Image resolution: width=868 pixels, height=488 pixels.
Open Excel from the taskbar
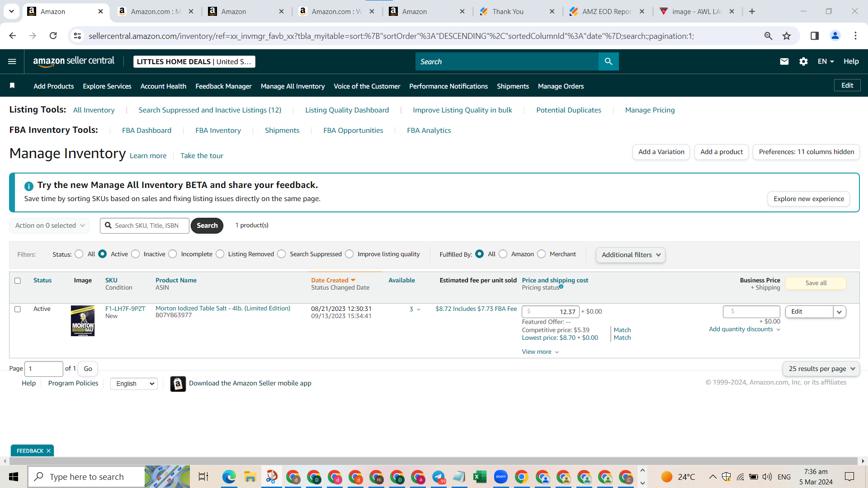point(480,477)
